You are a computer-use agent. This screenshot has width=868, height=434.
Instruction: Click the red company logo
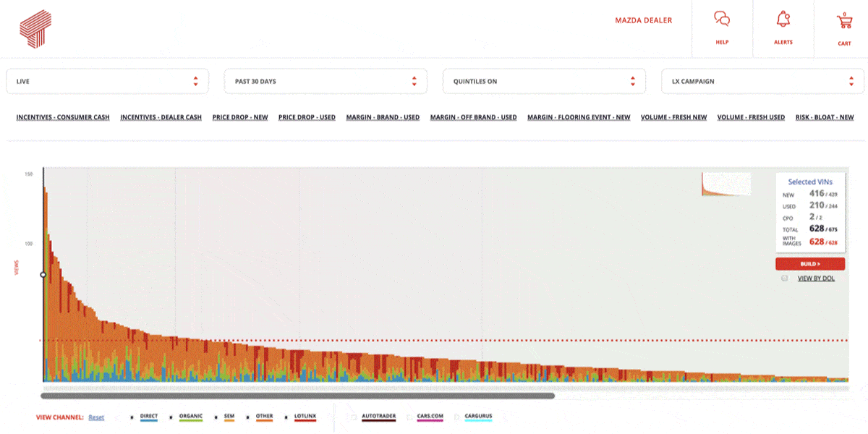pos(35,29)
